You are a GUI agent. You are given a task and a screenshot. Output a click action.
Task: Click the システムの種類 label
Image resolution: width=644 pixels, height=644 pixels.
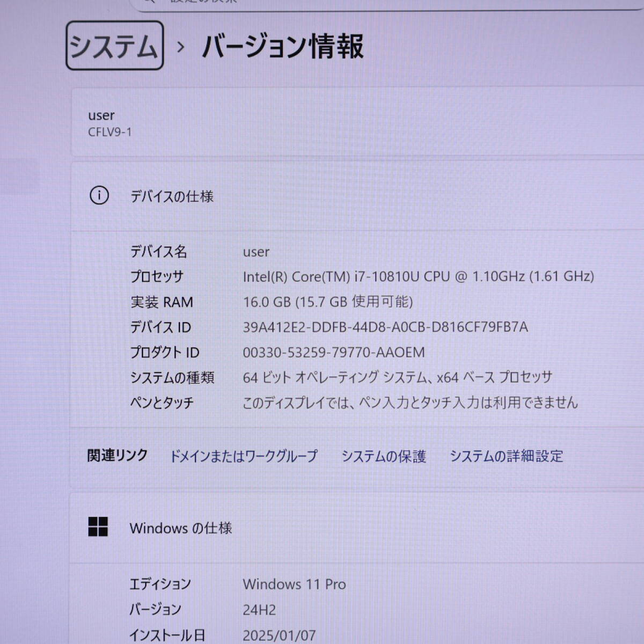(172, 378)
